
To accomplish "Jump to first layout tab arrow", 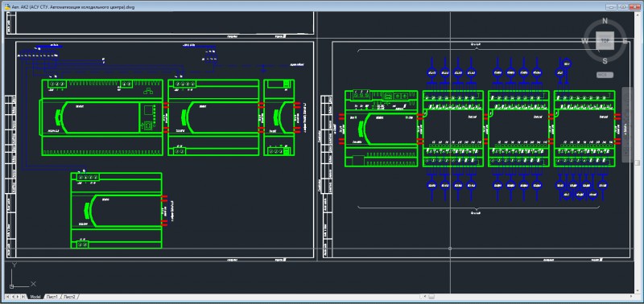I will coord(7,297).
